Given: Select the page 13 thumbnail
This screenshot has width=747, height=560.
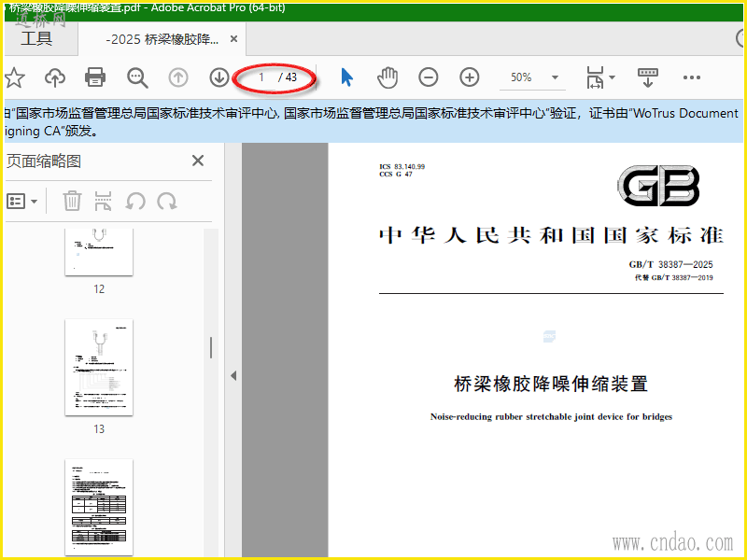Looking at the screenshot, I should click(x=99, y=367).
